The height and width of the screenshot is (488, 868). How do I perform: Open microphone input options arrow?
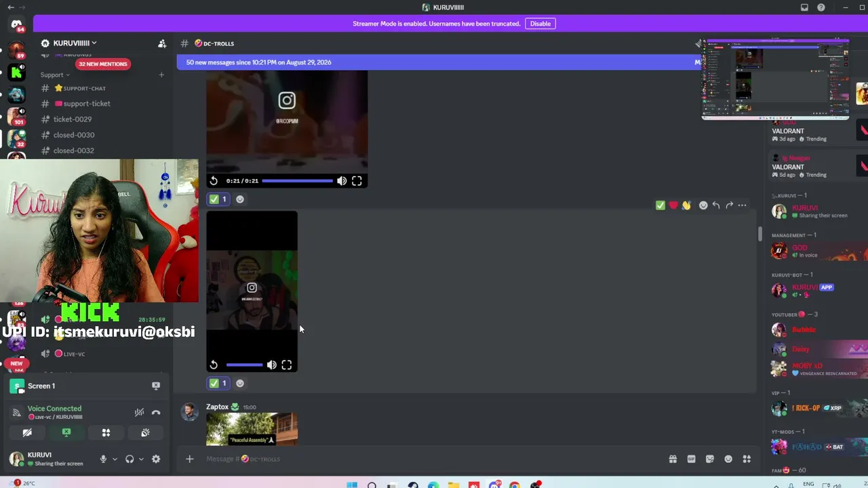[x=115, y=459]
